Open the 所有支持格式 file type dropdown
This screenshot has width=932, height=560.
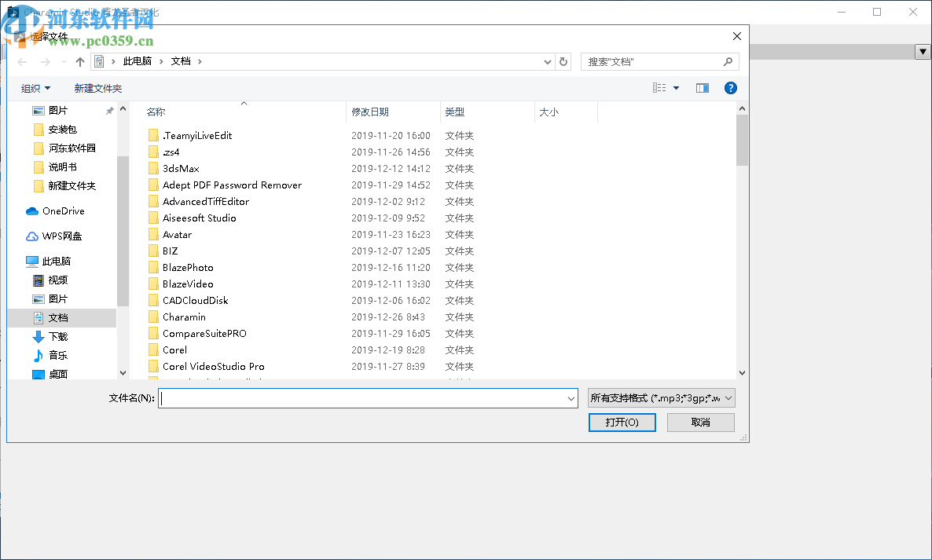point(662,398)
